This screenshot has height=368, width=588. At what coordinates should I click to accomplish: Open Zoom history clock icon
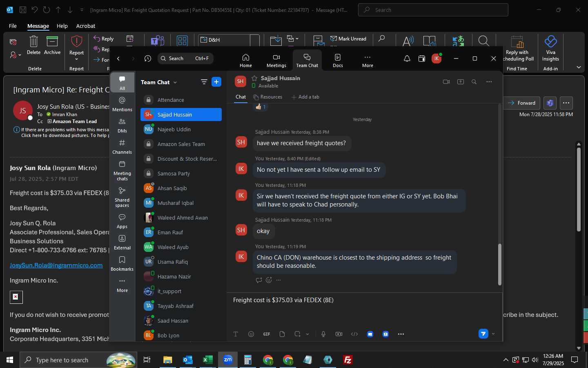[148, 58]
